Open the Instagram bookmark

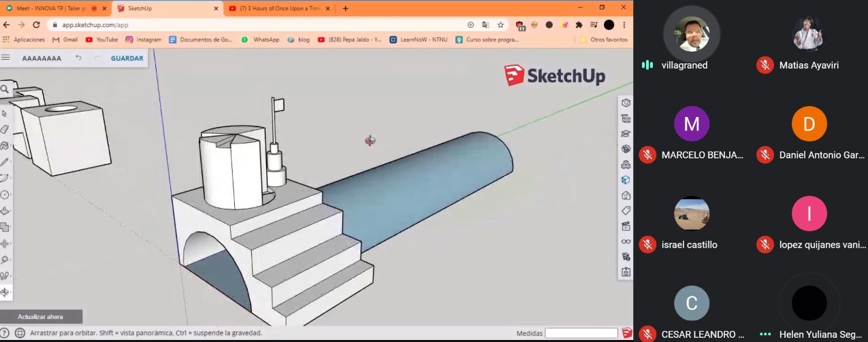click(x=144, y=39)
